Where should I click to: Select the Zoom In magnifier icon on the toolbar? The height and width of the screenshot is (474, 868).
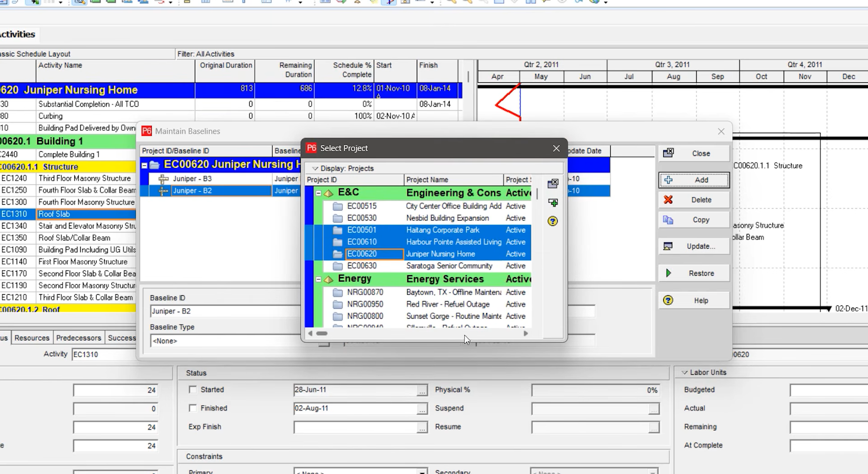pyautogui.click(x=451, y=2)
